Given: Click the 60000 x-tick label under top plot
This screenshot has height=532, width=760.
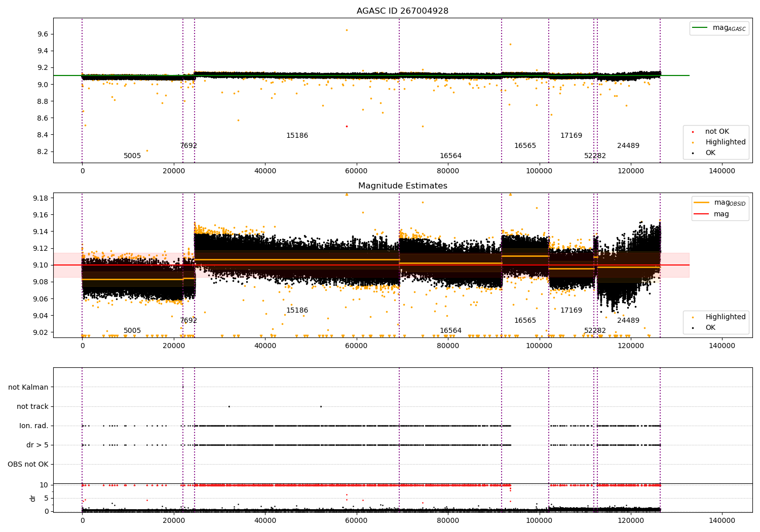Looking at the screenshot, I should tap(356, 172).
